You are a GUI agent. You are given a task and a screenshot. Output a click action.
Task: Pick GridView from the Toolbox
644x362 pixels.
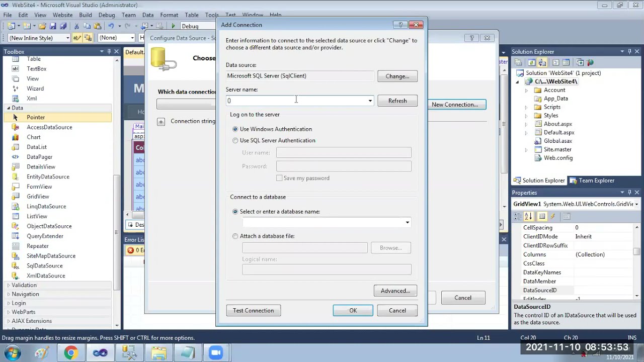[38, 197]
